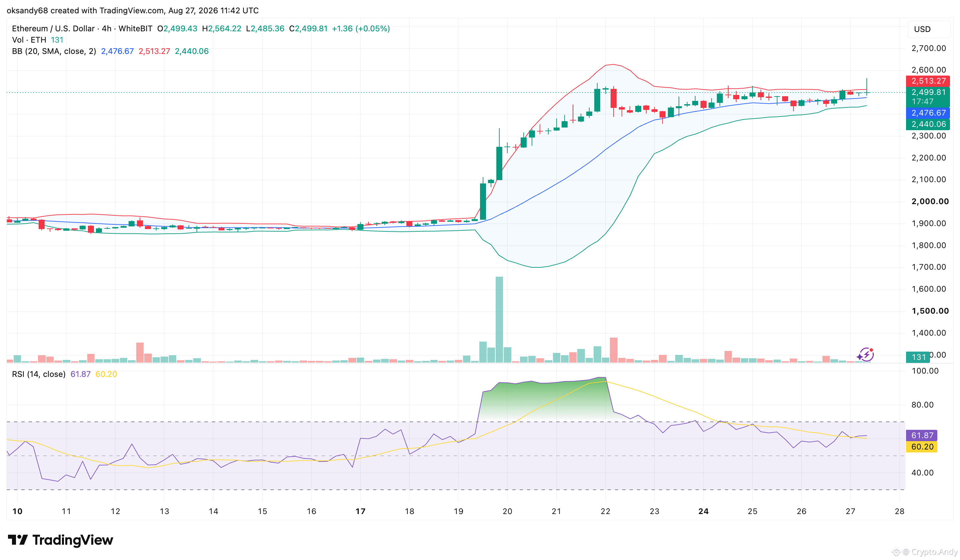Click date label 27 on time axis
The width and height of the screenshot is (960, 560).
(x=851, y=511)
